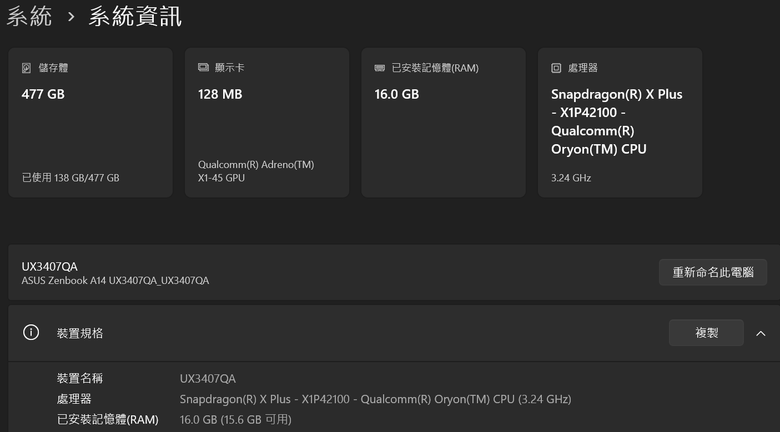Open the 16.0 GB RAM card
This screenshot has width=780, height=432.
pyautogui.click(x=443, y=122)
